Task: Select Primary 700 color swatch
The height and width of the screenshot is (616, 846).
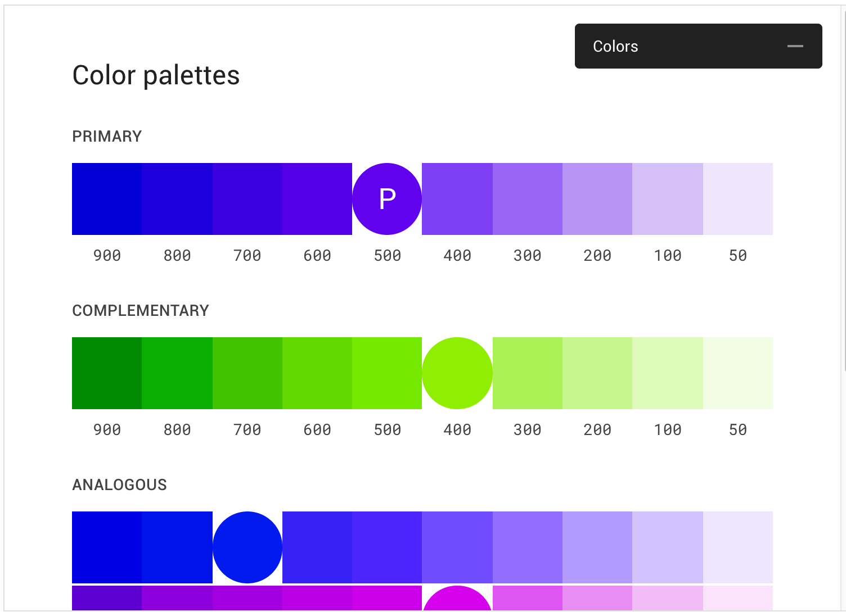Action: (247, 199)
